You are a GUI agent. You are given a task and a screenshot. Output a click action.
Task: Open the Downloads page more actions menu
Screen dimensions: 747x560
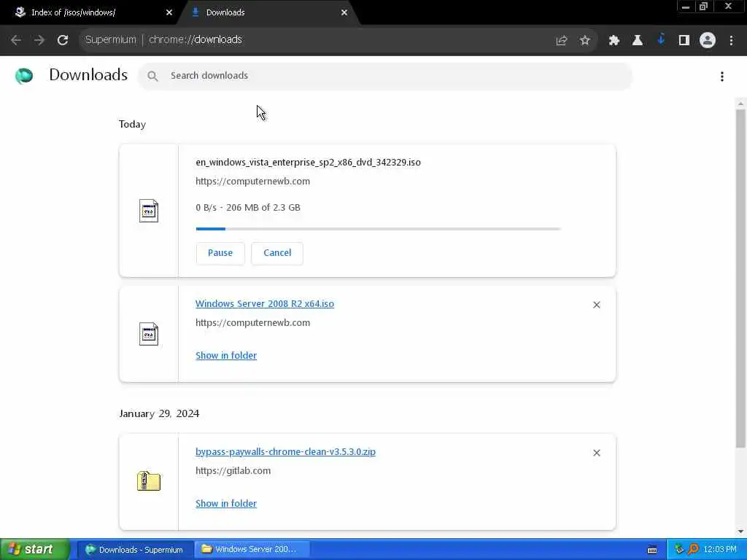tap(722, 76)
